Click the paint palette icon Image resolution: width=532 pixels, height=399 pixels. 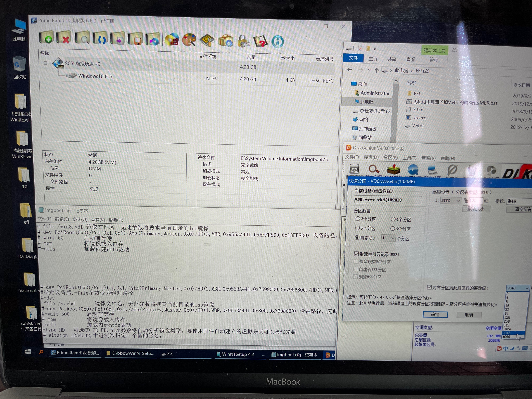click(189, 40)
